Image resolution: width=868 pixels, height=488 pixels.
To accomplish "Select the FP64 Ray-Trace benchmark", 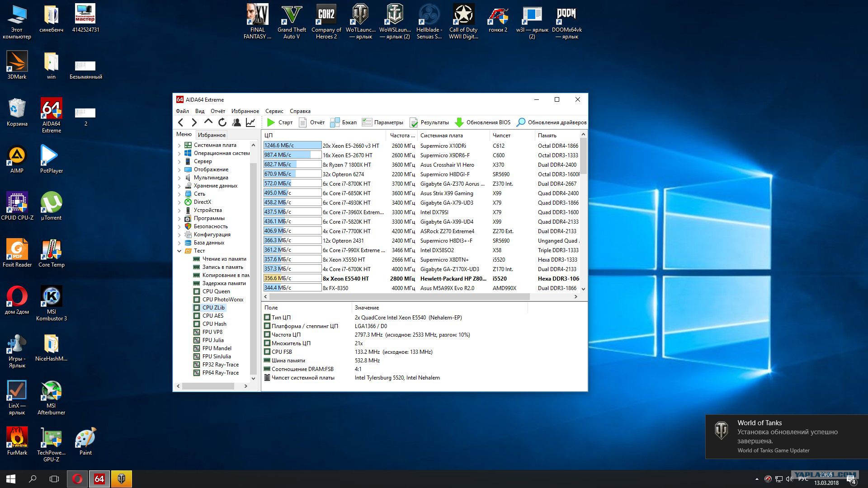I will tap(220, 373).
